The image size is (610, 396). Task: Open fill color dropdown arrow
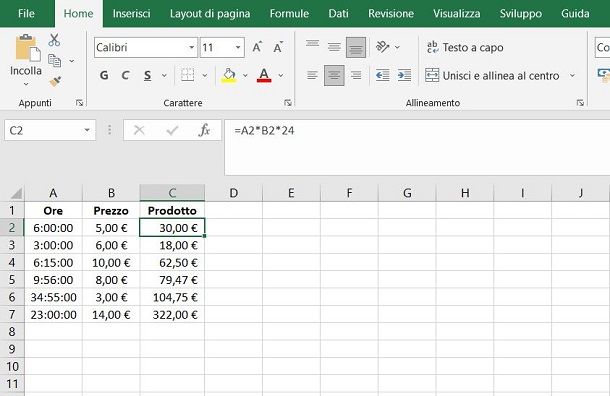[x=245, y=75]
